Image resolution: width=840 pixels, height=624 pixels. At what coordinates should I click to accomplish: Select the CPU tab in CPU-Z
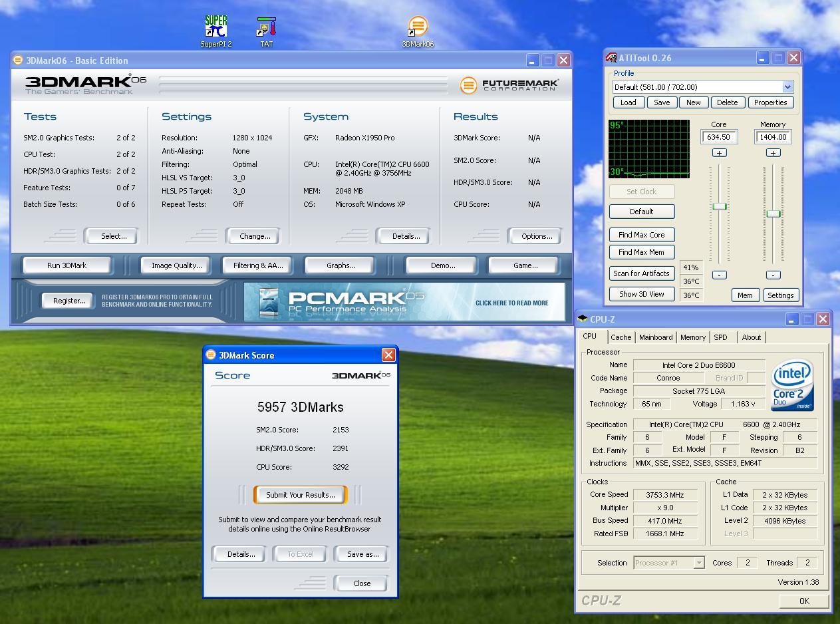click(590, 337)
